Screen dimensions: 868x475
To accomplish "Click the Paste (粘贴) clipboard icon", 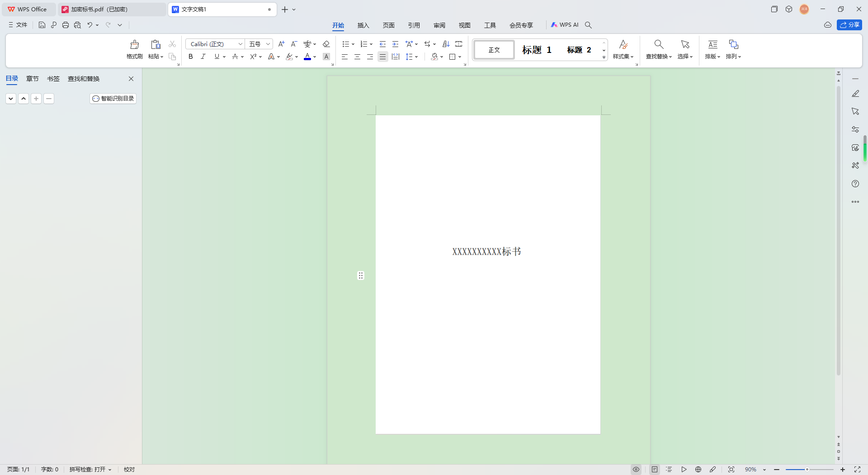I will 156,44.
